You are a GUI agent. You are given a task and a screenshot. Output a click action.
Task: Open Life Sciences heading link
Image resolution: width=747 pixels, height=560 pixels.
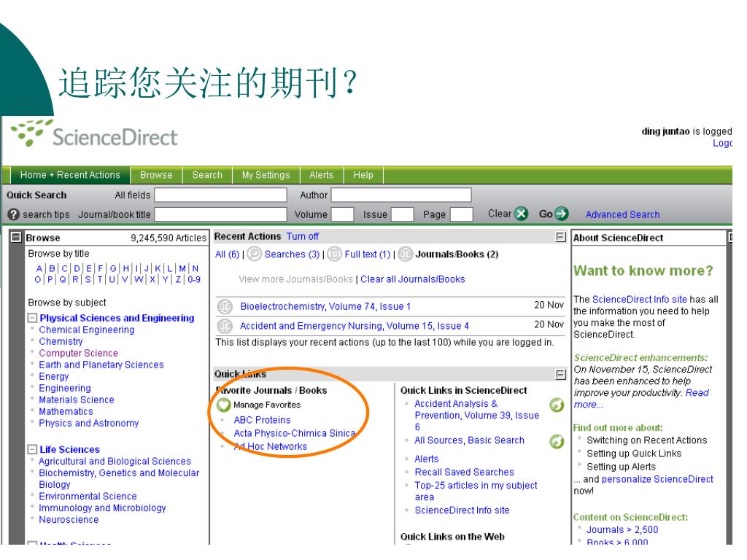point(69,449)
